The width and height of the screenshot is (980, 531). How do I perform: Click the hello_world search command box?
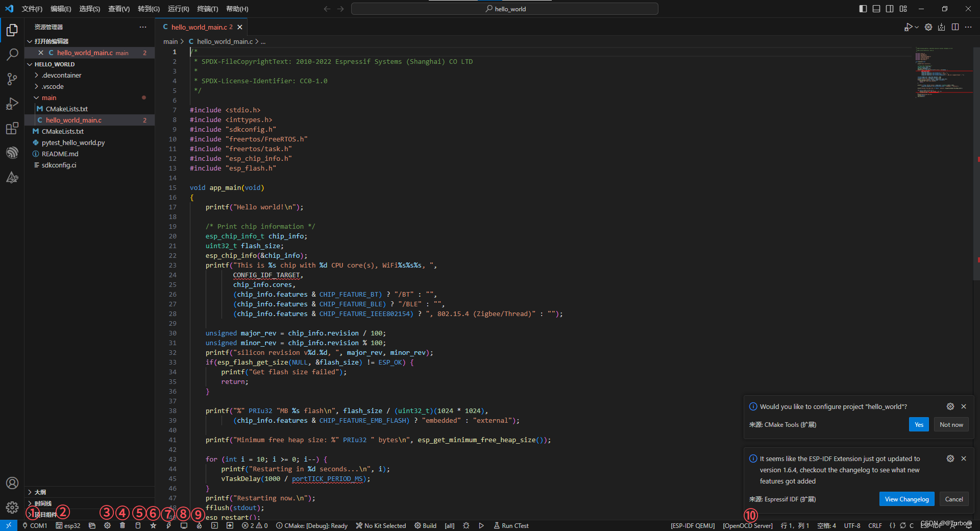point(505,9)
